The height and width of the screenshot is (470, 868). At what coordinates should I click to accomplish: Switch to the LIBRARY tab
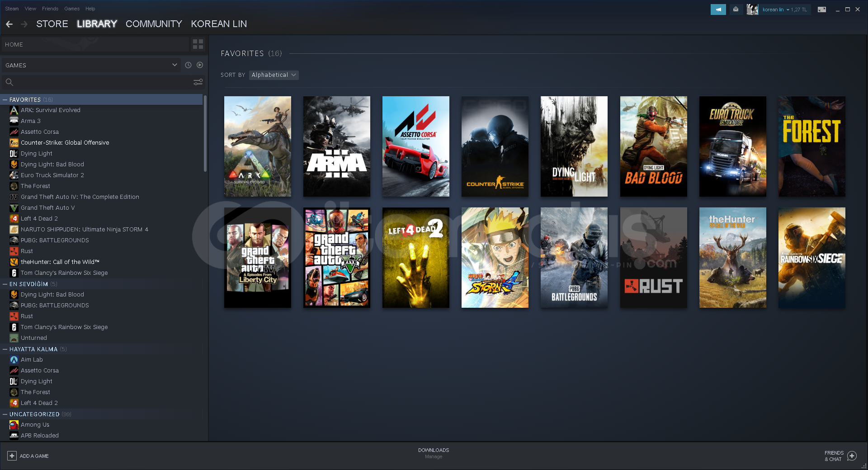(x=97, y=24)
